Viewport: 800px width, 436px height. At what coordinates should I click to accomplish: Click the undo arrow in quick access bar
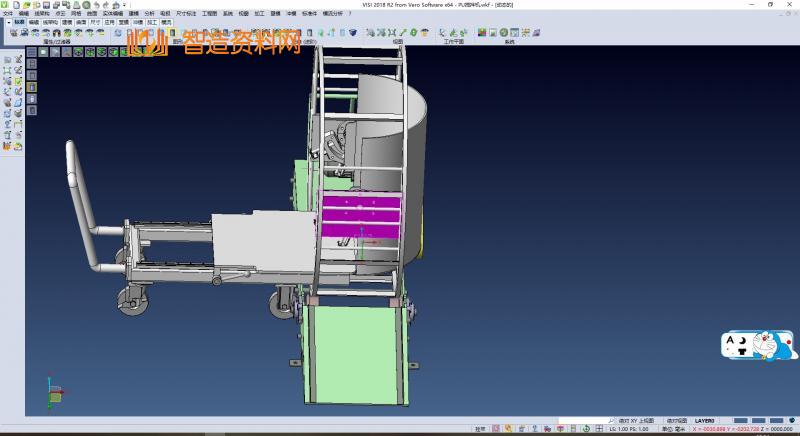[x=95, y=5]
